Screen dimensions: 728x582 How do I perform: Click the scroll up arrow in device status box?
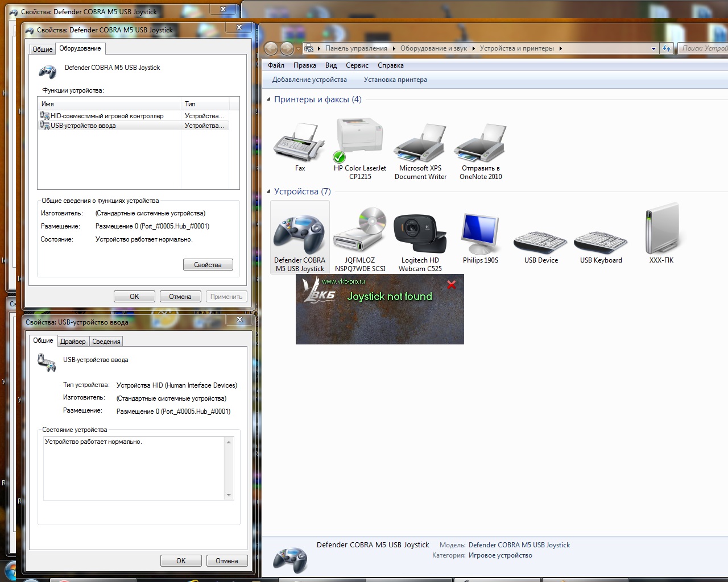pos(229,442)
